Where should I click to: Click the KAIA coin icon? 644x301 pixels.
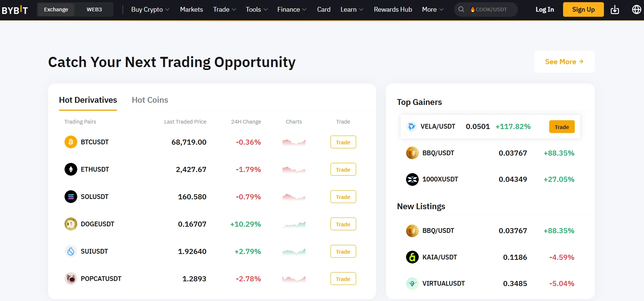click(x=412, y=257)
